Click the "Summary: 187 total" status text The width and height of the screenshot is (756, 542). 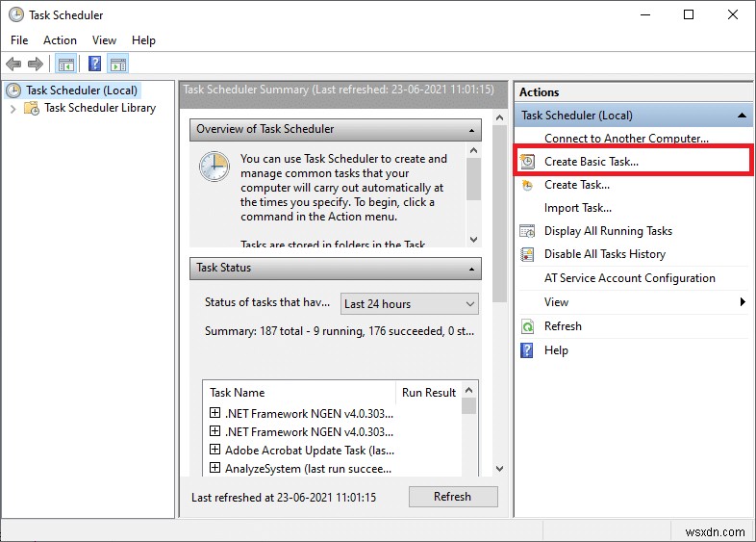coord(340,331)
